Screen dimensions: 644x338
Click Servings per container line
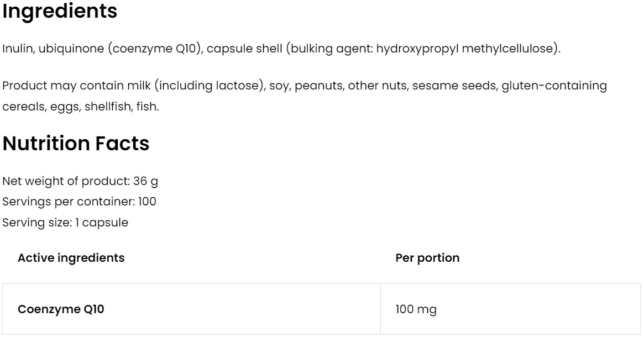pyautogui.click(x=79, y=202)
